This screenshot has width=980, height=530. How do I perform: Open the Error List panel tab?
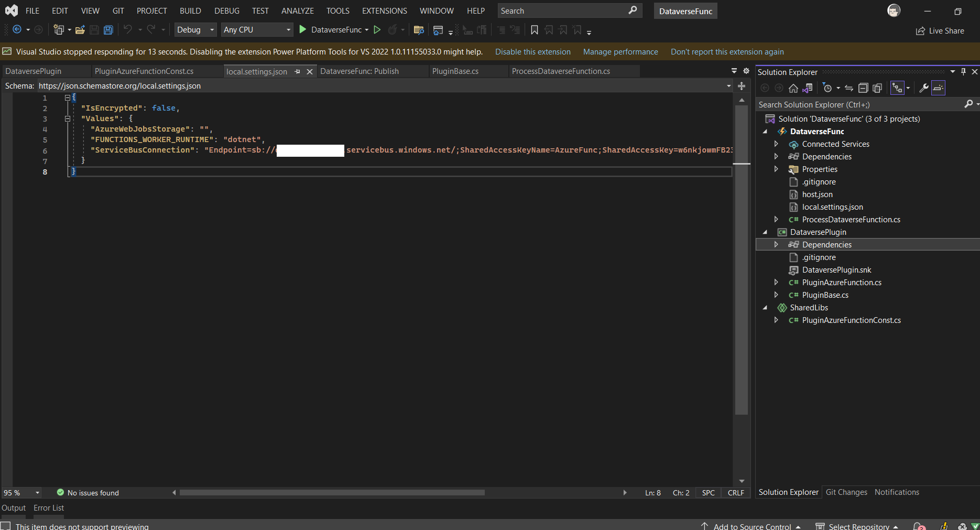[x=49, y=508]
